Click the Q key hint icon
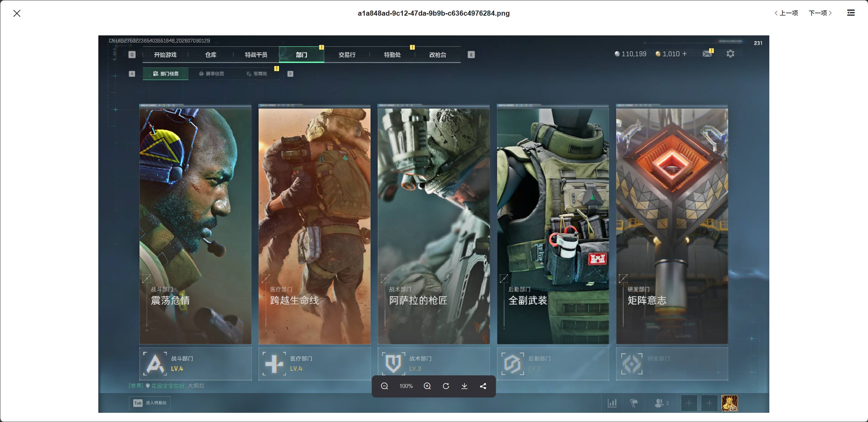Image resolution: width=868 pixels, height=422 pixels. pyautogui.click(x=132, y=55)
